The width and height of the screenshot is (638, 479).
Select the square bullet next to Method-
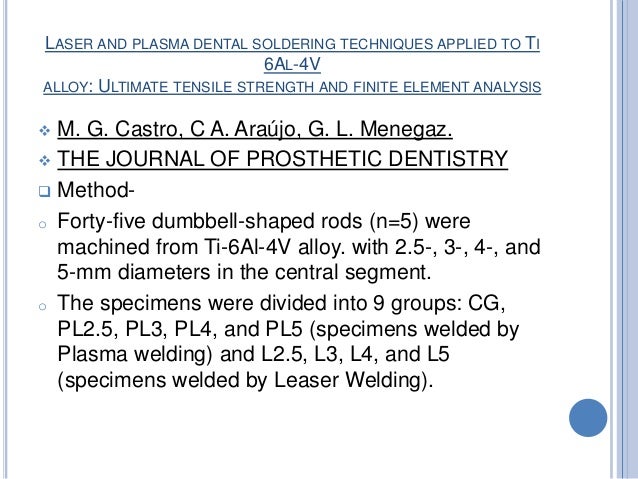coord(44,191)
